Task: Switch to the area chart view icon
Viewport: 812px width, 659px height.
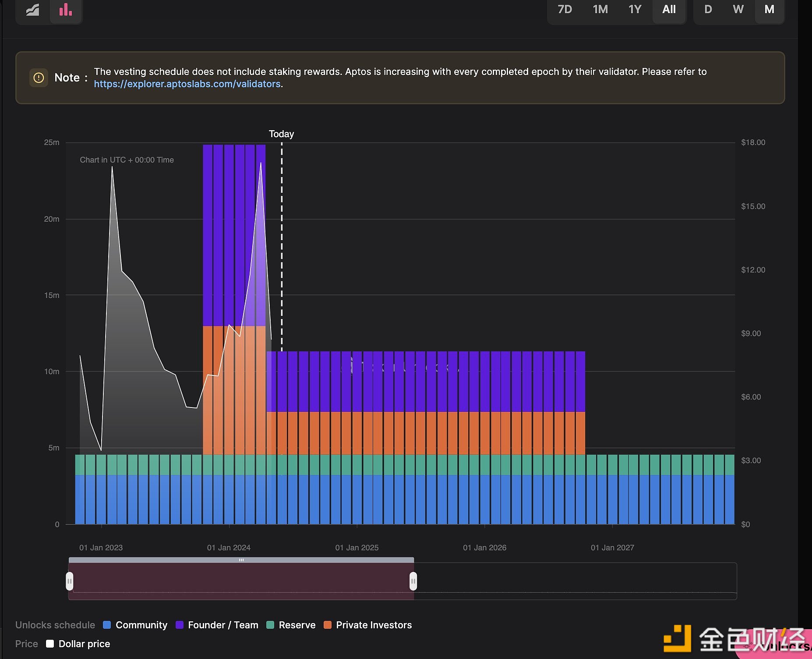Action: [33, 10]
